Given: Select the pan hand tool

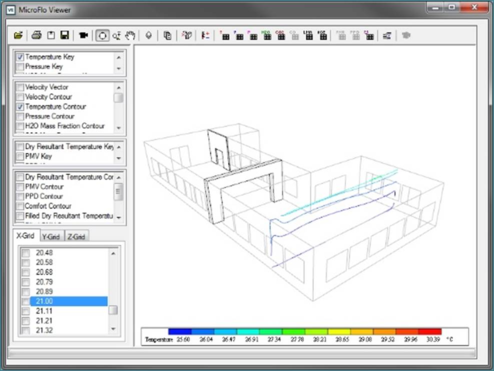Looking at the screenshot, I should click(x=130, y=35).
